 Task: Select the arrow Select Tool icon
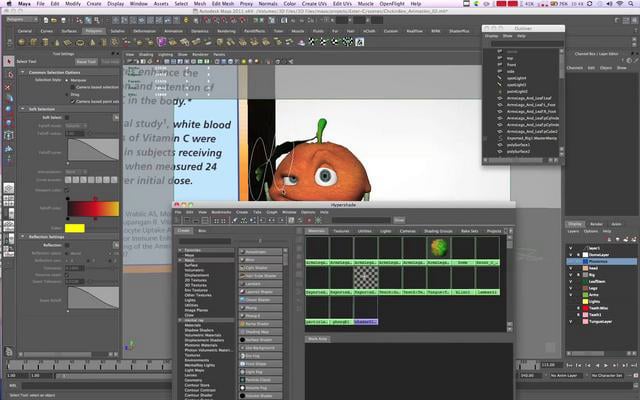pos(9,61)
